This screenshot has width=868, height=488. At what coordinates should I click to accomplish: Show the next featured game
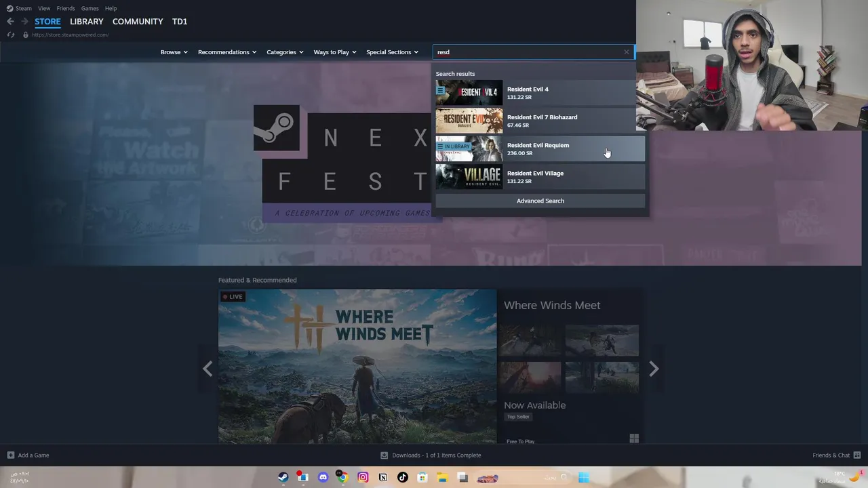click(x=654, y=369)
